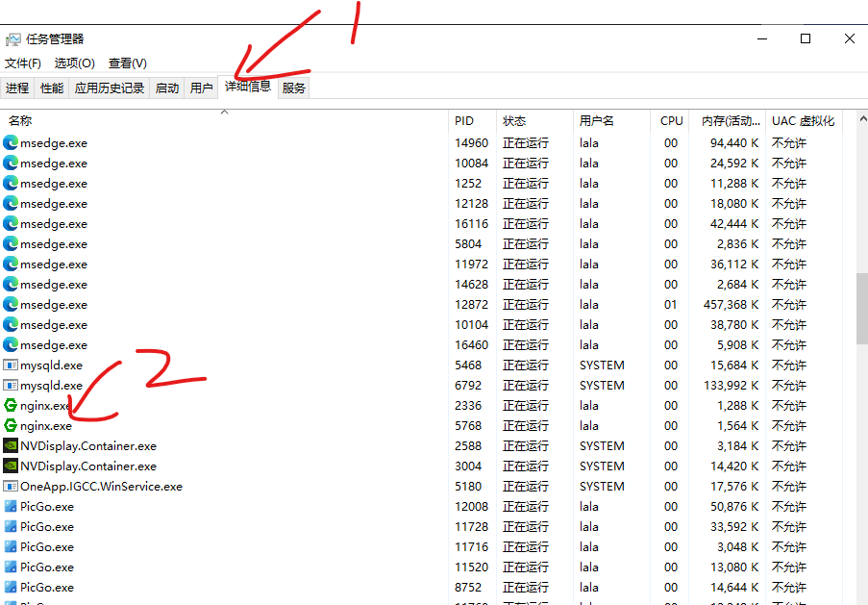Screen dimensions: 868x605
Task: Sort by the 内存(活动) column header
Action: tap(728, 120)
